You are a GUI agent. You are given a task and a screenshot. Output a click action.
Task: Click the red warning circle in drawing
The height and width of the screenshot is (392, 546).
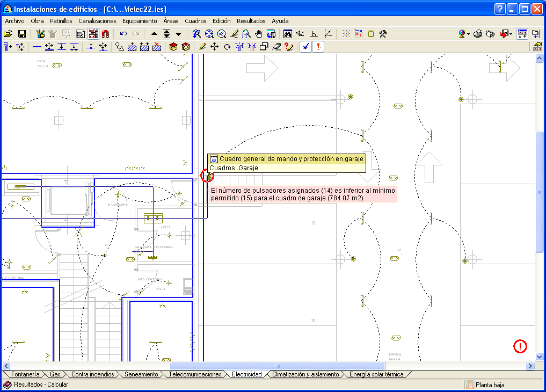click(x=520, y=346)
